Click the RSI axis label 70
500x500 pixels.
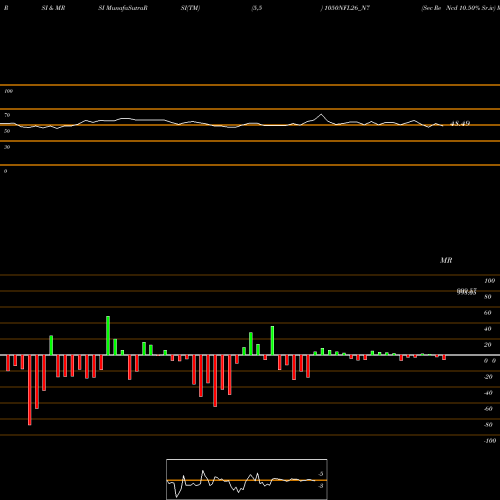(7, 115)
